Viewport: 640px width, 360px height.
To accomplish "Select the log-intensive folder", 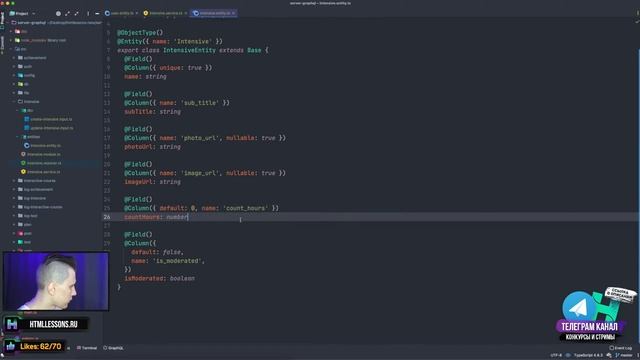I will point(31,198).
